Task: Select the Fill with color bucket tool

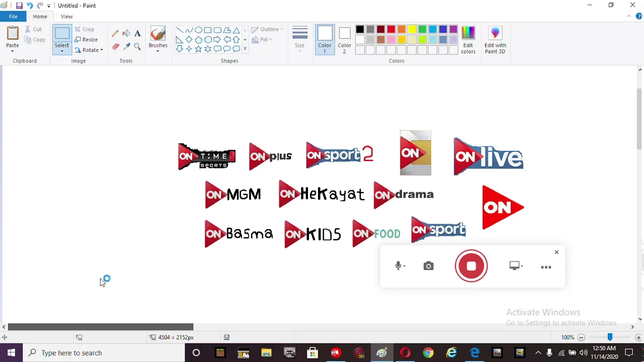Action: (x=126, y=33)
